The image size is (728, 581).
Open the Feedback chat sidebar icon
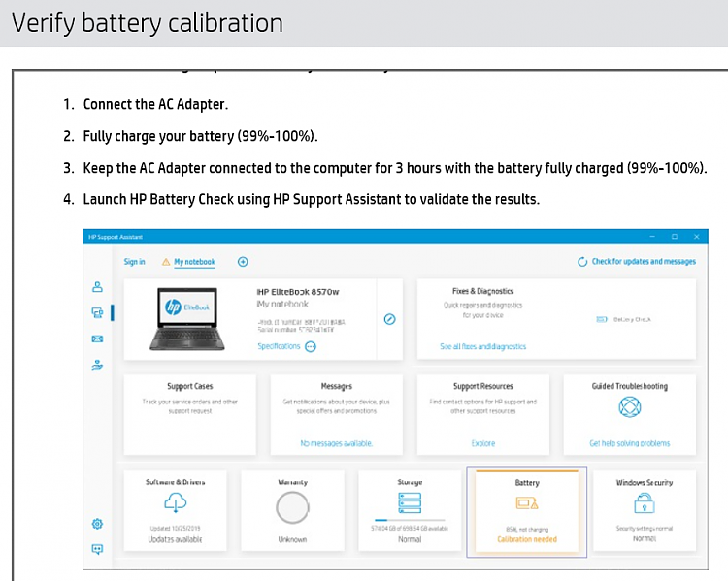pyautogui.click(x=97, y=549)
